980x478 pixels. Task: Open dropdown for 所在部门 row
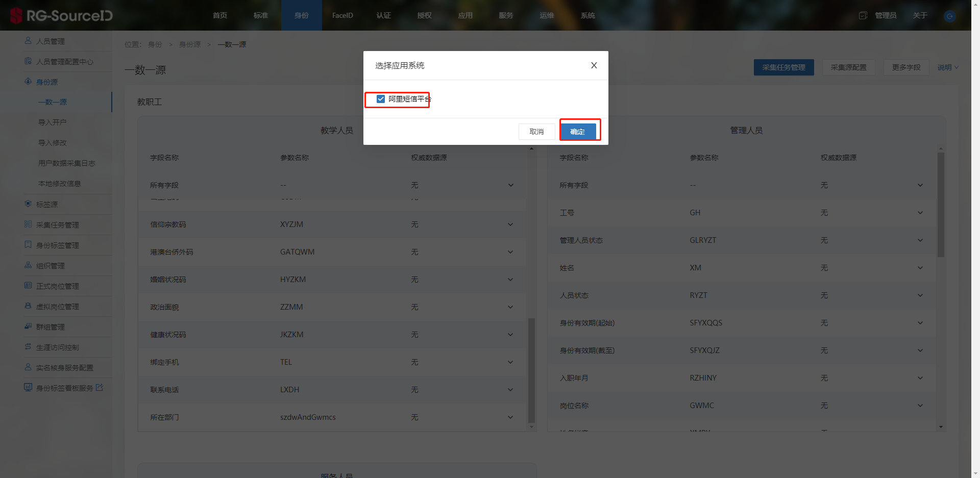tap(510, 417)
